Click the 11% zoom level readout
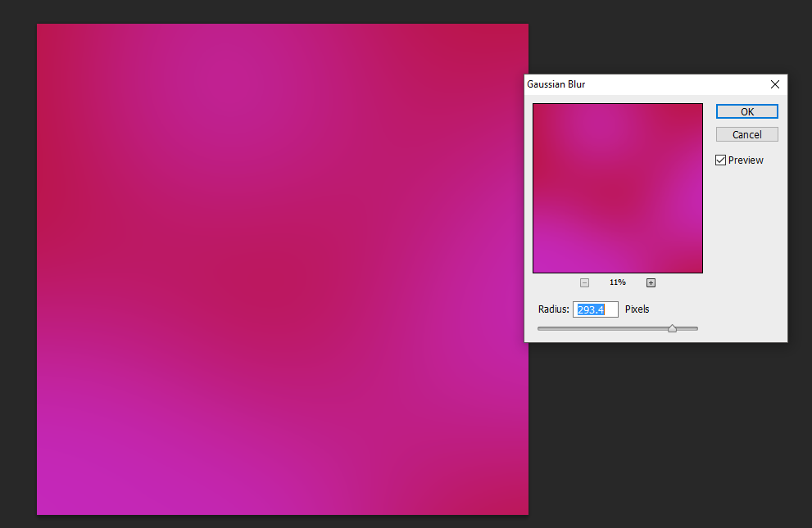This screenshot has height=528, width=812. click(618, 282)
